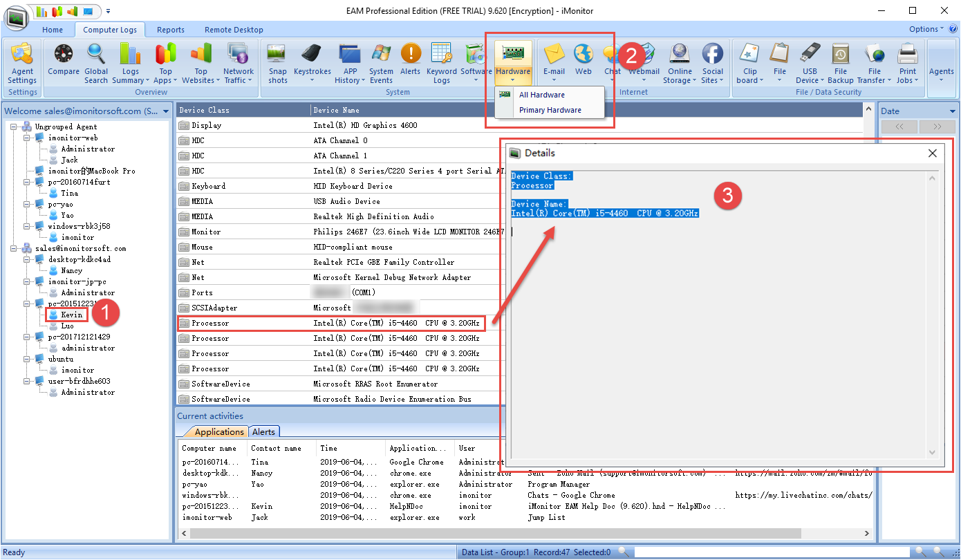Switch to the Reports ribbon tab
The image size is (961, 560).
171,30
